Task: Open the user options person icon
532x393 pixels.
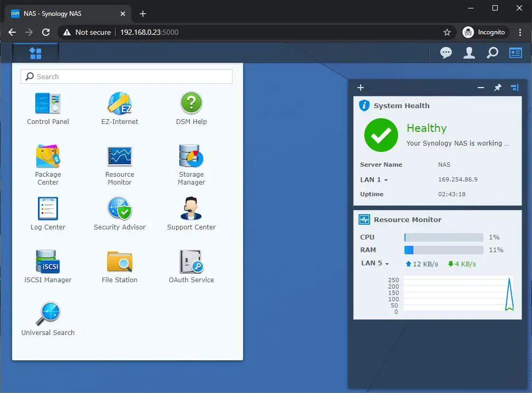Action: pos(469,53)
